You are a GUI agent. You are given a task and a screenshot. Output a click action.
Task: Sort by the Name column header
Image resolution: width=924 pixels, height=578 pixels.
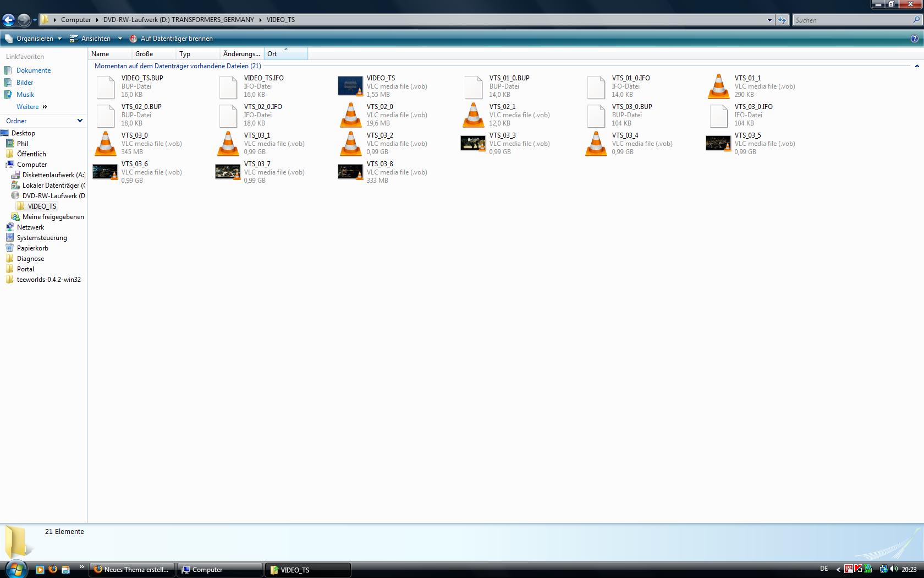[110, 53]
